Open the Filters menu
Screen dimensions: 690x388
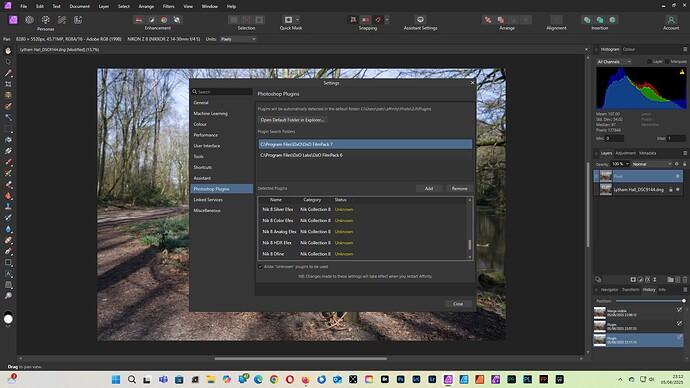click(168, 6)
